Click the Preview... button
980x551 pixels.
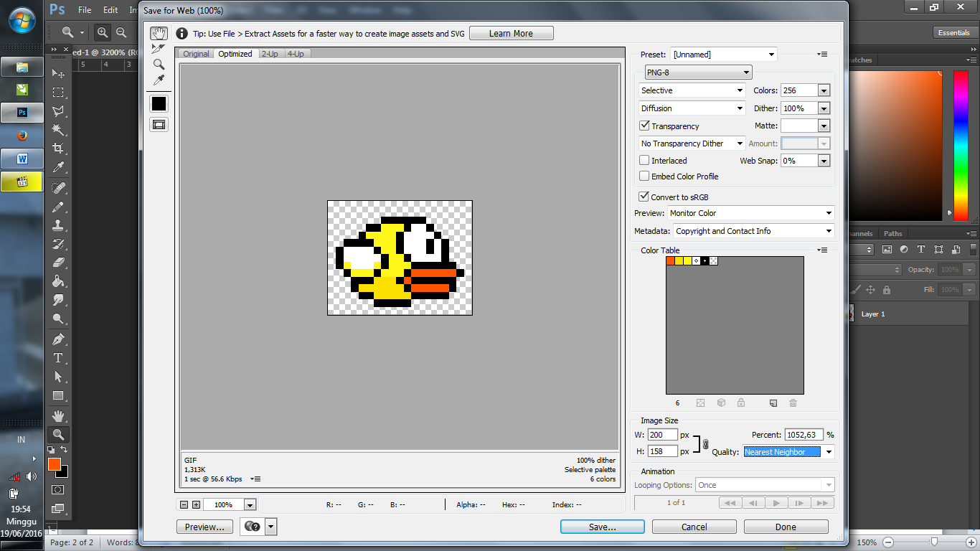(204, 526)
